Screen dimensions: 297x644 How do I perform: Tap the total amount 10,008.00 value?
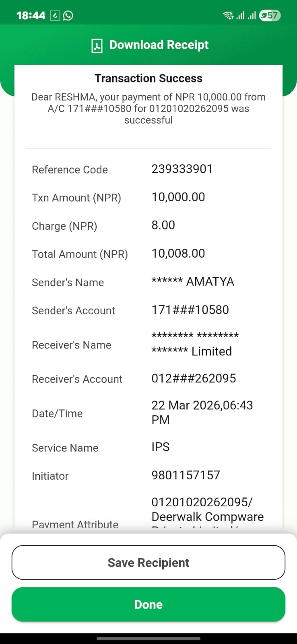coord(178,254)
